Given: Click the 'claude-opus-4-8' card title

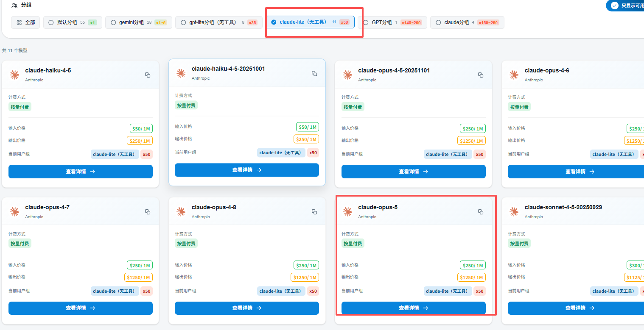Looking at the screenshot, I should click(x=214, y=207).
